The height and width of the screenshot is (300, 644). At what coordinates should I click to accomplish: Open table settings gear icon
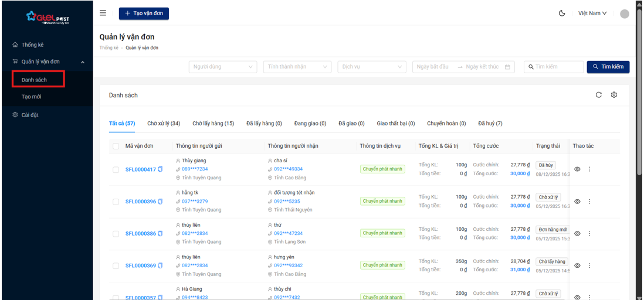(614, 95)
